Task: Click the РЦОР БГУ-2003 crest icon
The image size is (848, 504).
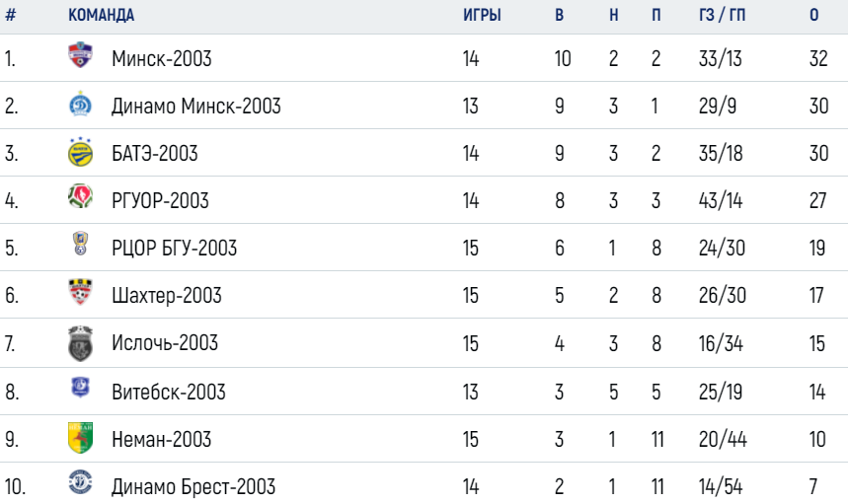Action: 80,243
